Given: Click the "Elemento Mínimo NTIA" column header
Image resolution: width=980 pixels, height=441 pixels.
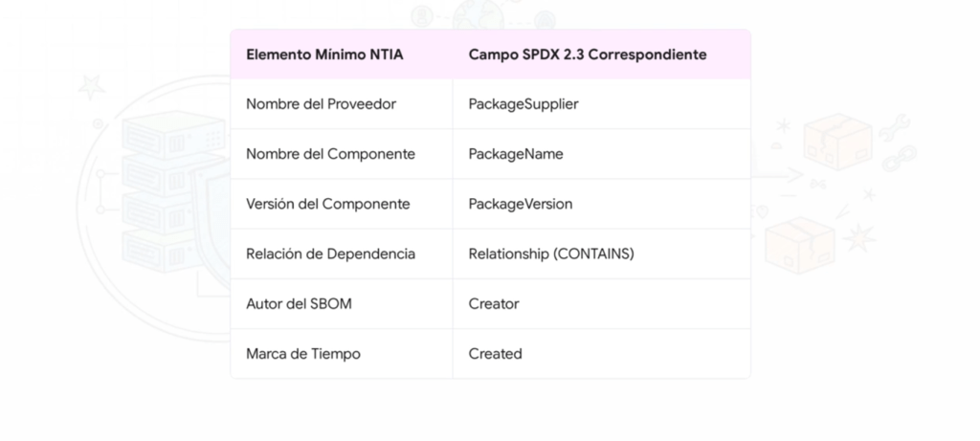Looking at the screenshot, I should click(x=324, y=55).
